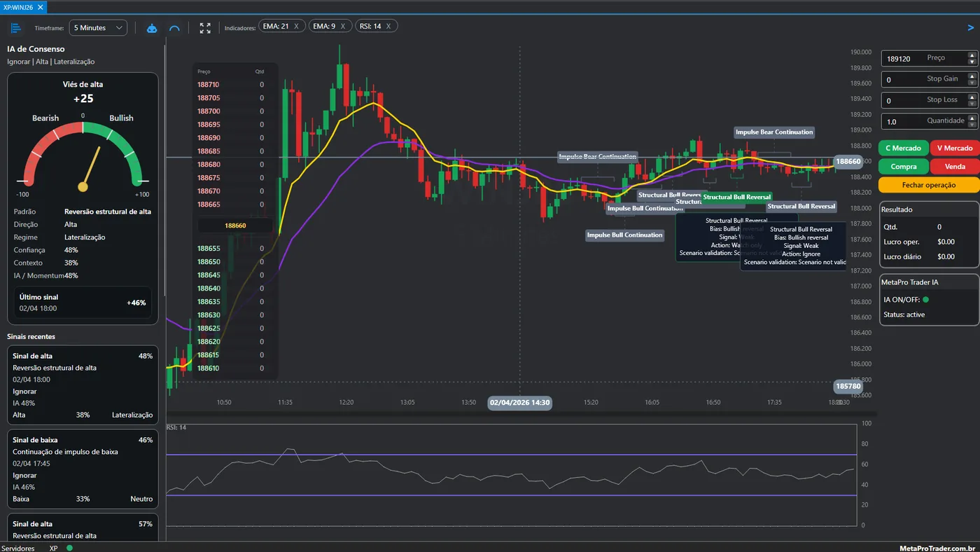Decrease Quantidade with down arrow

pos(972,125)
